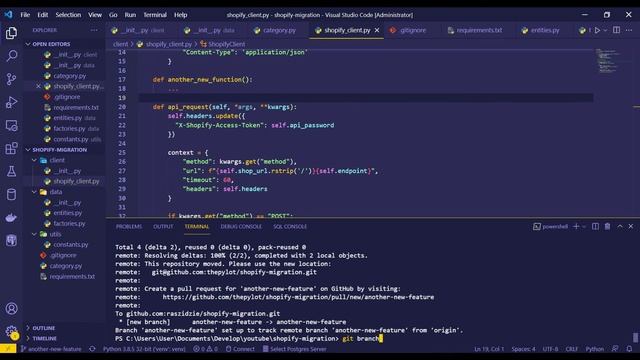This screenshot has width=640, height=360.
Task: Click the Explorer more actions ellipsis
Action: tap(94, 30)
